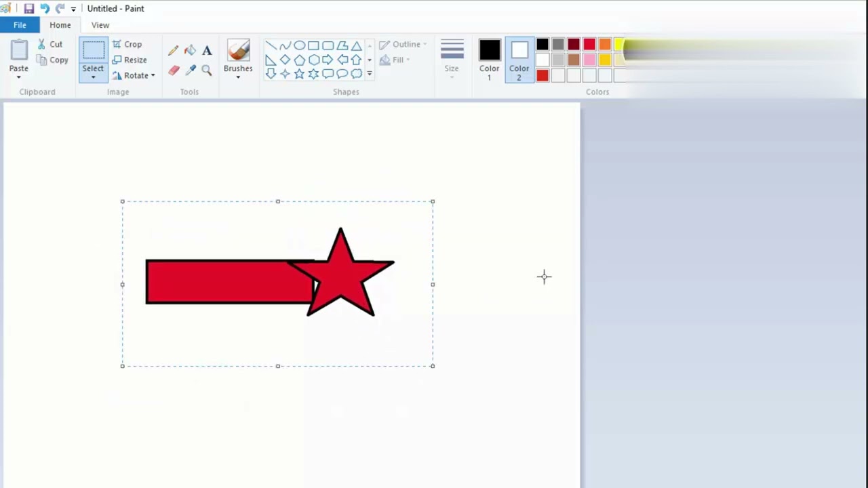868x488 pixels.
Task: Pick the Up arrow shape
Action: 356,60
